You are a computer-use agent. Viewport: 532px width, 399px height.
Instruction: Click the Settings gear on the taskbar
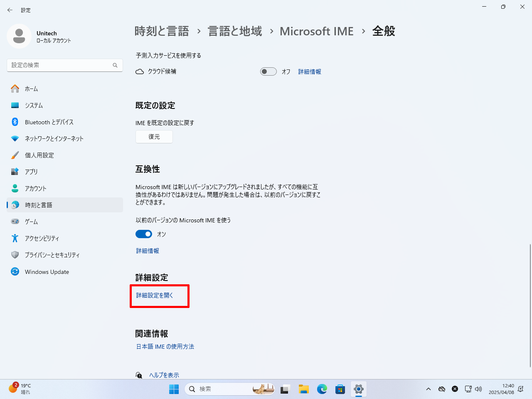coord(359,389)
